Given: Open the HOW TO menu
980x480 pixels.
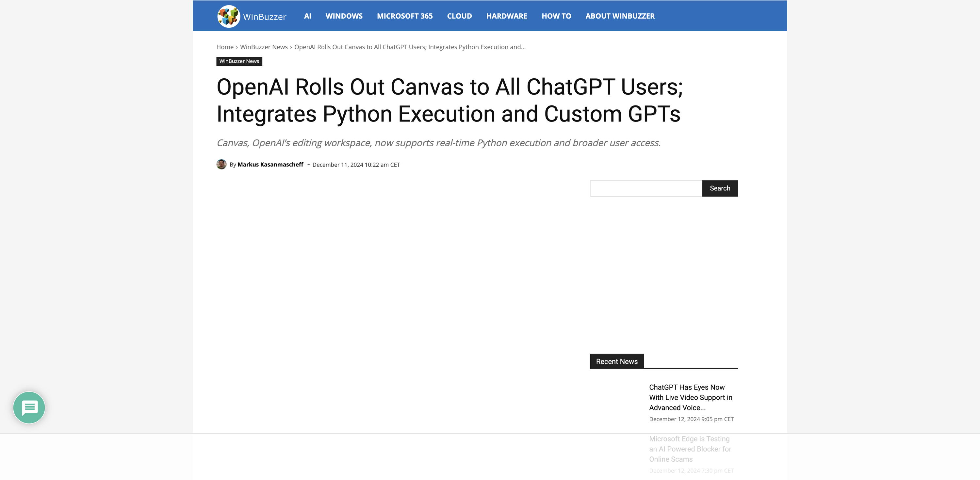Looking at the screenshot, I should point(556,16).
